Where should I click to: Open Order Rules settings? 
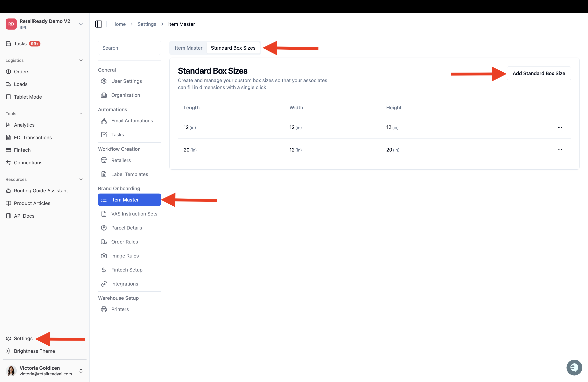click(129, 242)
